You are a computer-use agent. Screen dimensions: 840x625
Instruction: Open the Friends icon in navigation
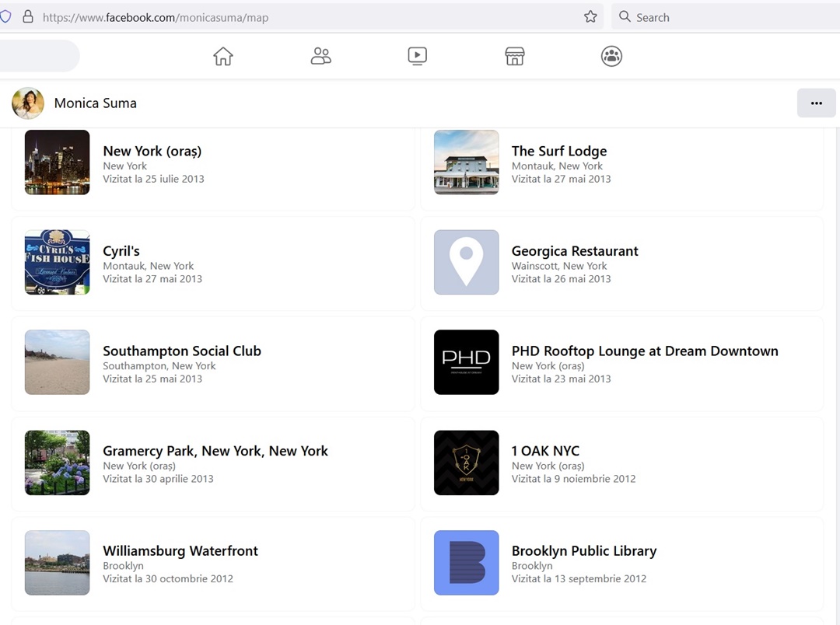[320, 56]
